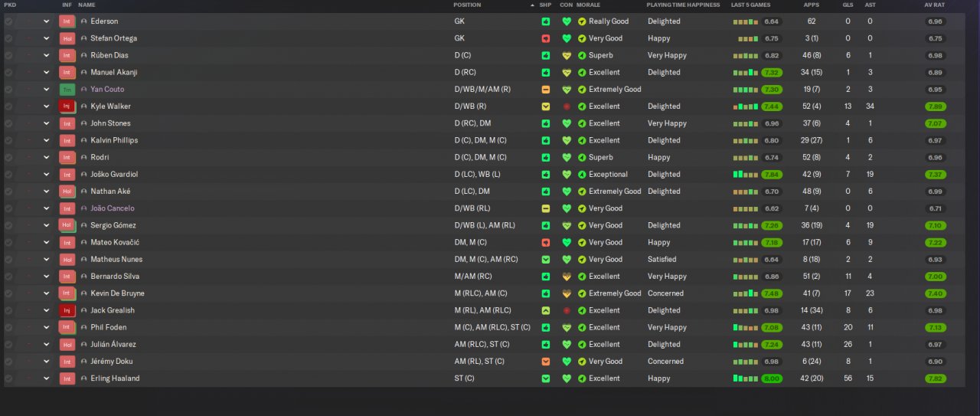980x416 pixels.
Task: Open the row dropdown for Kalvin Phillips
Action: coord(46,140)
